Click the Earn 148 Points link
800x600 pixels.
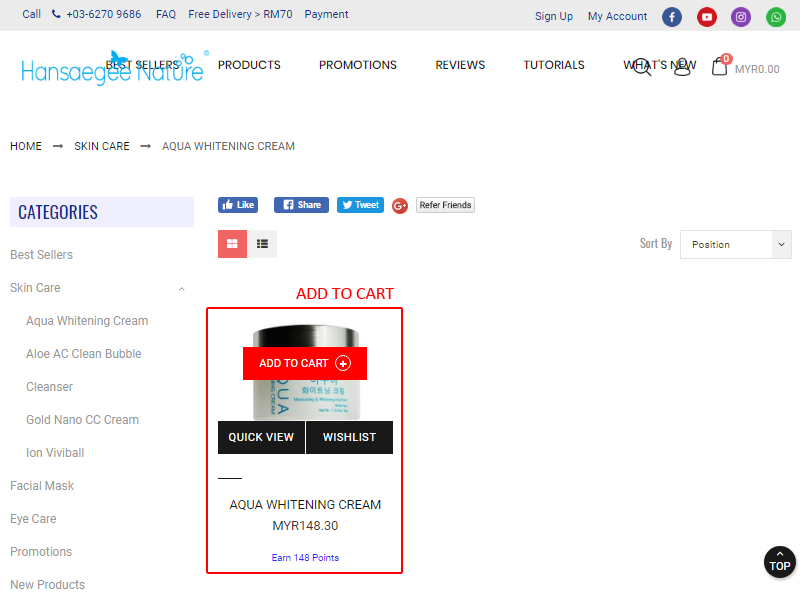[x=305, y=558]
